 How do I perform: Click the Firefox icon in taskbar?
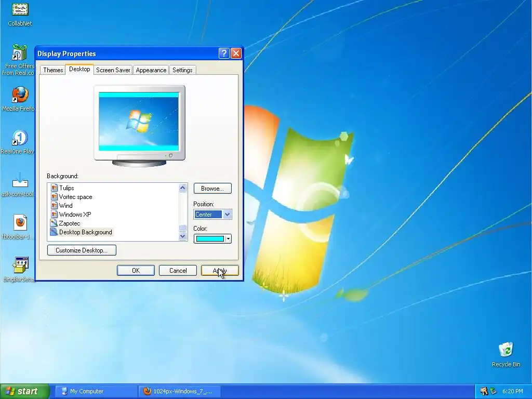(147, 391)
